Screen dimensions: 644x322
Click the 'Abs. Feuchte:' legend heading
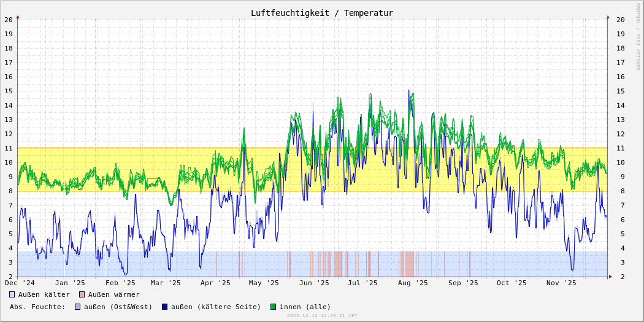37,307
